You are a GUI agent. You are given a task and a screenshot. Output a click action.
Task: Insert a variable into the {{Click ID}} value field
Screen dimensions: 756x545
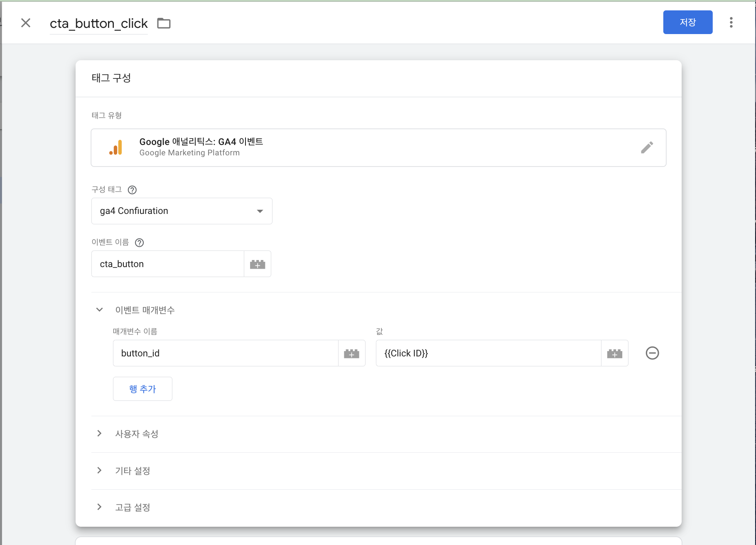pos(614,354)
